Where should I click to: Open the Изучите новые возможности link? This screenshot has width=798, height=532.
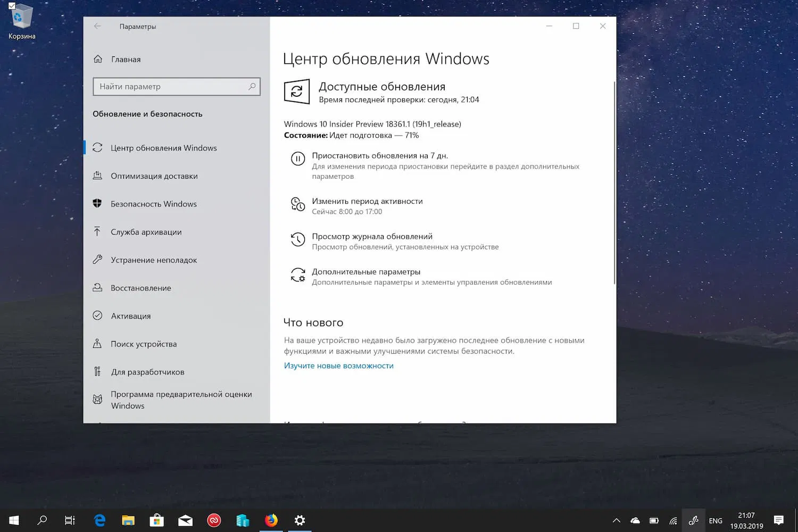click(338, 365)
